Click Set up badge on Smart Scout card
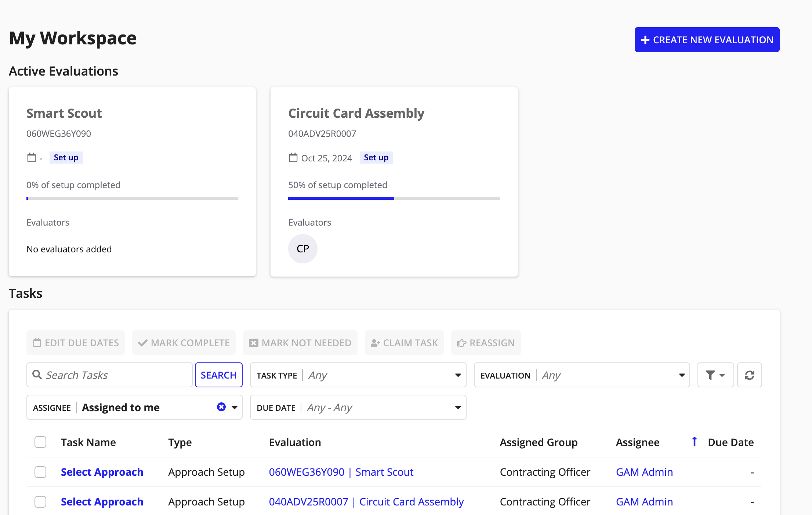 pyautogui.click(x=66, y=157)
